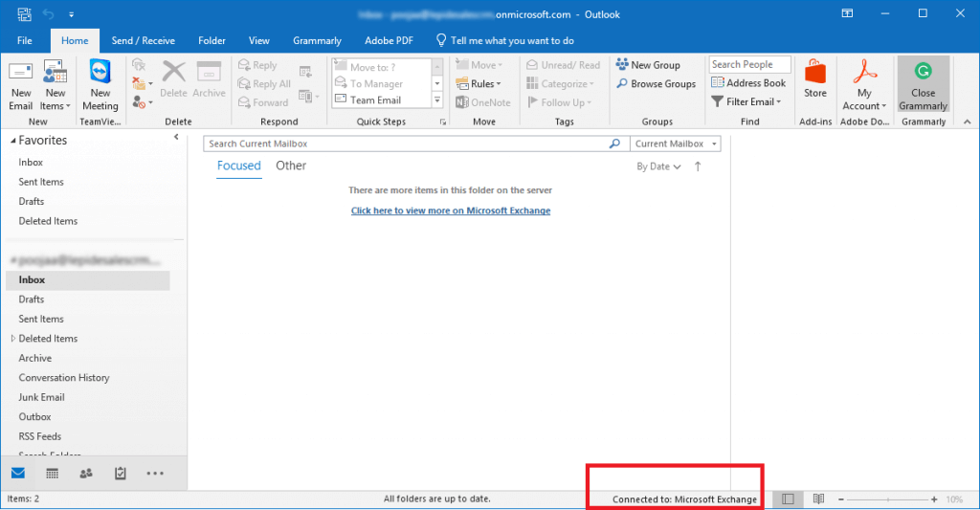Select Sent Items under Favorites
Viewport: 980px width, 510px height.
(x=41, y=182)
